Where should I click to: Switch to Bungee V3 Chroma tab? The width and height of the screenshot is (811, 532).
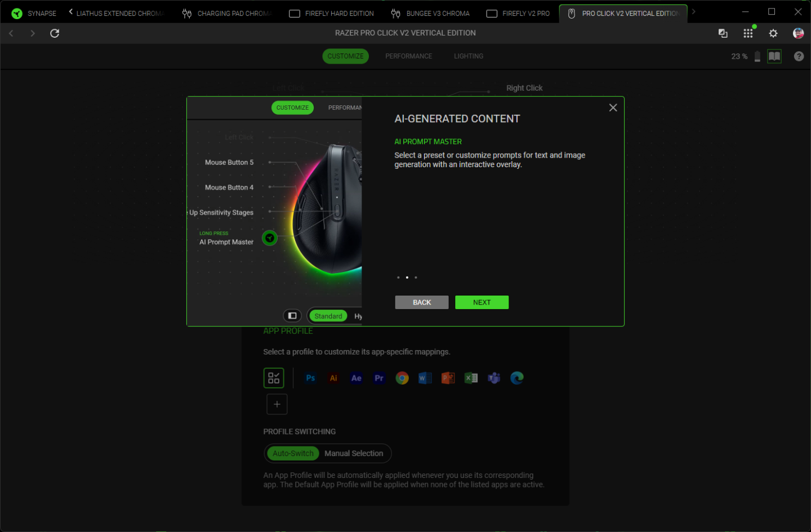pos(430,13)
